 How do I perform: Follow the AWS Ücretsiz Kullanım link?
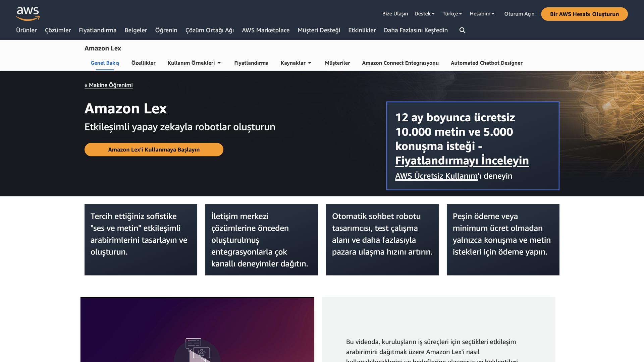click(436, 176)
